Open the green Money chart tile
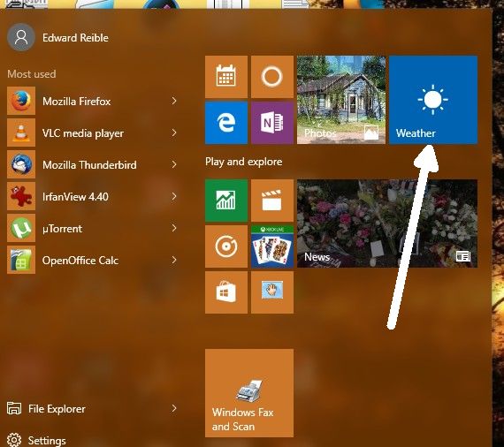The height and width of the screenshot is (447, 504). coord(226,201)
